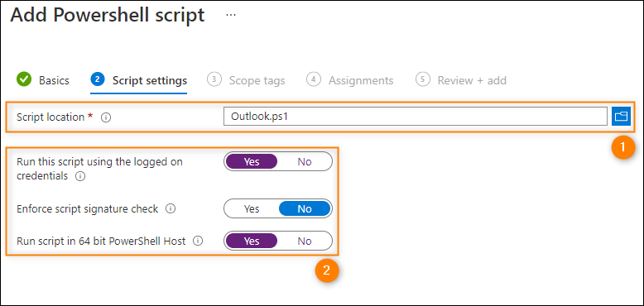Go to the Basics step

pyautogui.click(x=54, y=80)
